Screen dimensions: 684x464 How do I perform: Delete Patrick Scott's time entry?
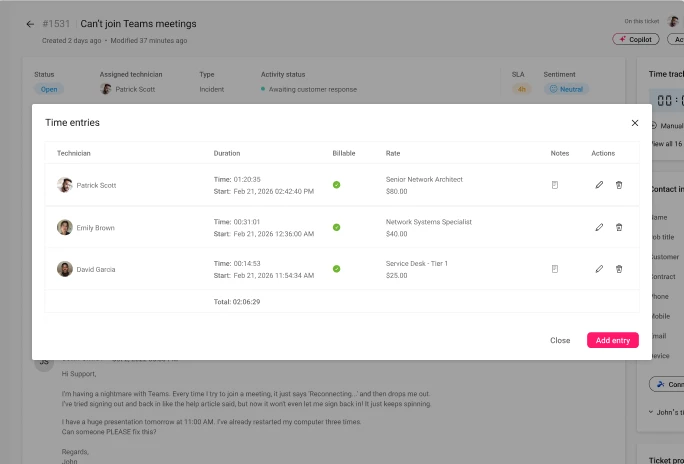point(619,185)
